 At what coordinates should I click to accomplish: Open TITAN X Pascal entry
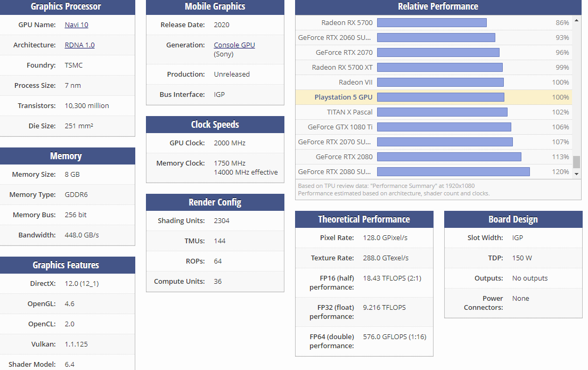point(349,112)
